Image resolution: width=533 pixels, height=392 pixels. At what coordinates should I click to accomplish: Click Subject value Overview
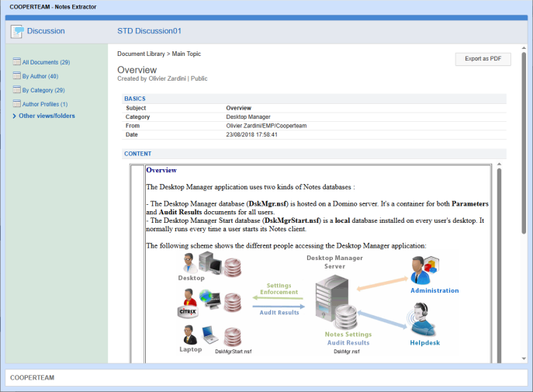coord(239,108)
